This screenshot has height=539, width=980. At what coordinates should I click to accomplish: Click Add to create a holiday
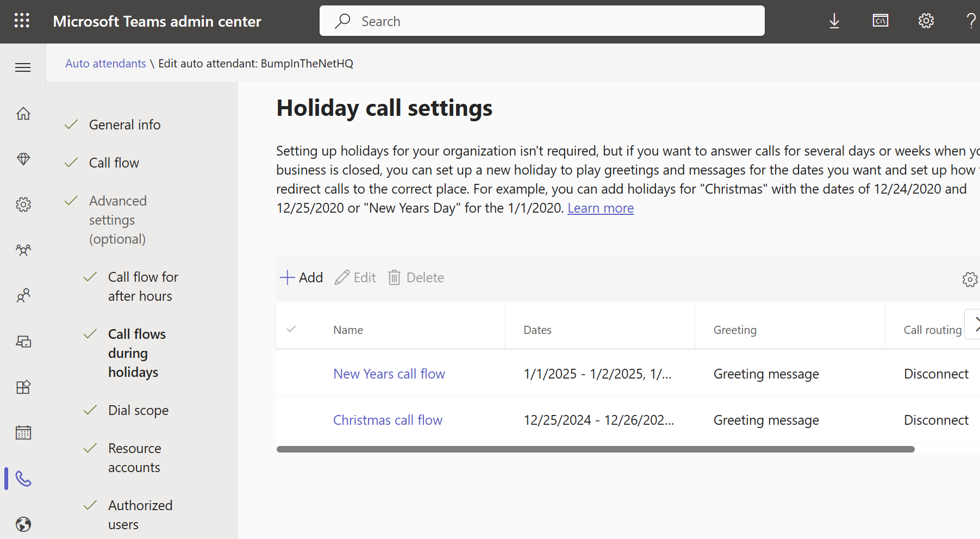tap(302, 278)
